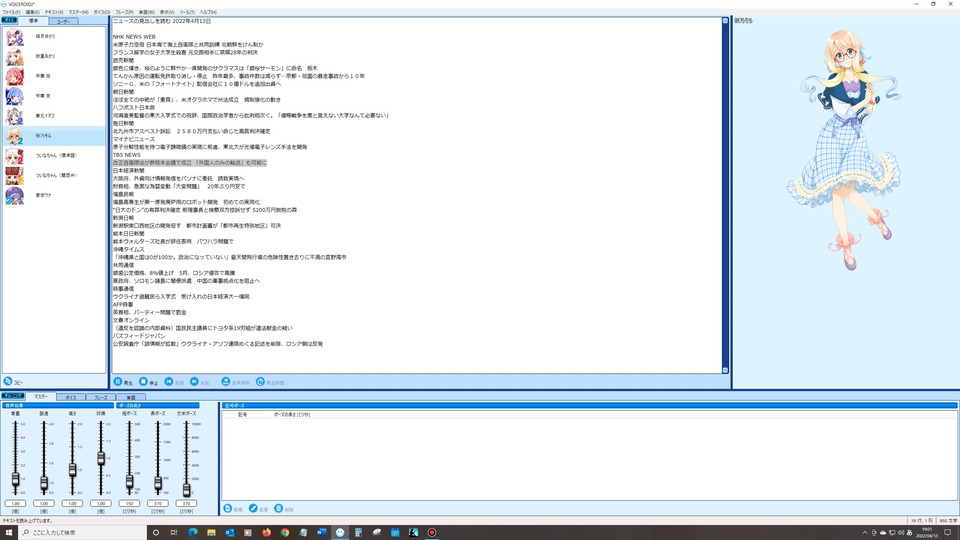Open Word from taskbar

point(321,532)
